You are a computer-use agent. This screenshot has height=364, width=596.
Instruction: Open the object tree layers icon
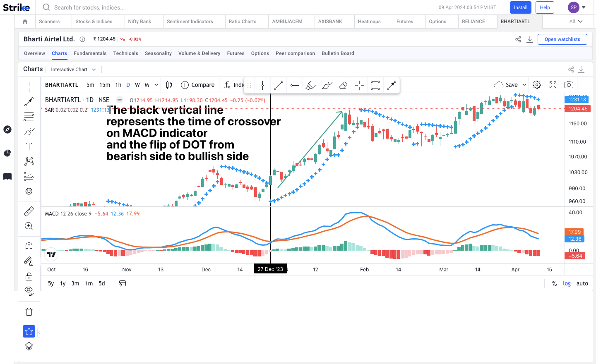tap(29, 346)
